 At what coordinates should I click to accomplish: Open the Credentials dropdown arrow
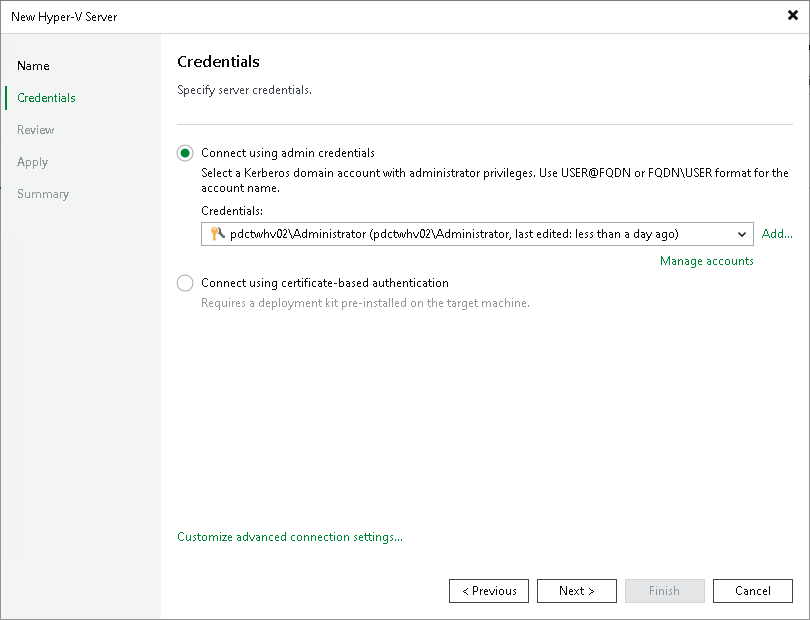(742, 234)
